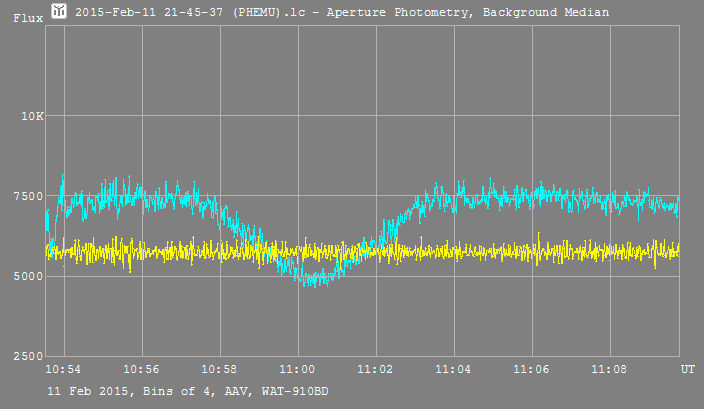Viewport: 704px width, 409px height.
Task: Click the 11:02 time tick label
Action: (376, 370)
